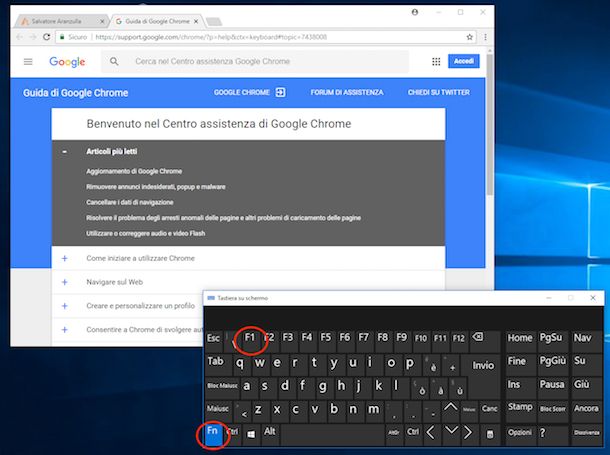Close the Guida di Google Chrome tab
Screen dimensions: 610x455
pyautogui.click(x=196, y=21)
